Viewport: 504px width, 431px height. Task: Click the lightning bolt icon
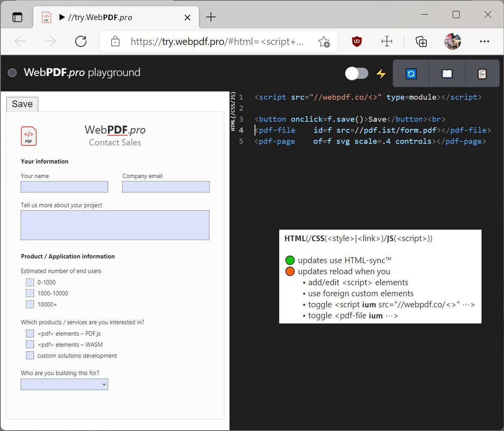click(x=381, y=73)
